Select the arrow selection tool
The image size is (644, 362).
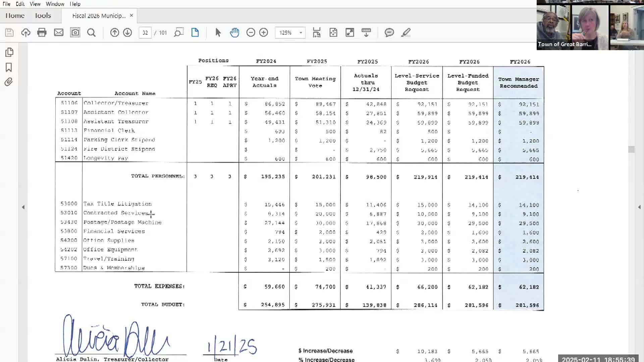(218, 33)
